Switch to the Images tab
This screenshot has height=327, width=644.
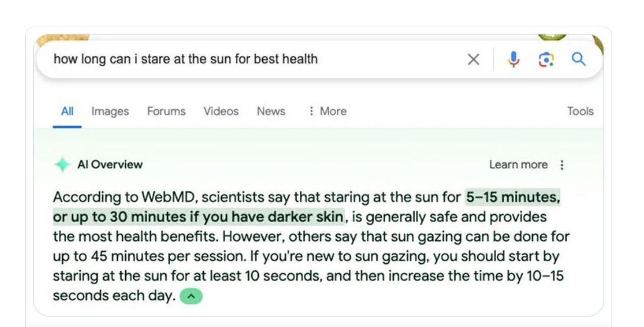click(x=110, y=111)
